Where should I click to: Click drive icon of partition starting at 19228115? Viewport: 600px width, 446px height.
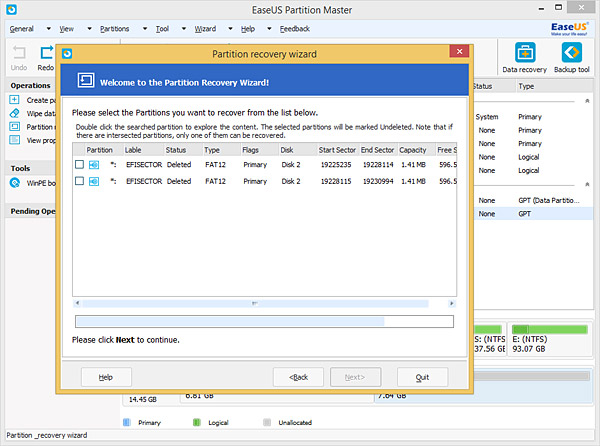(94, 181)
